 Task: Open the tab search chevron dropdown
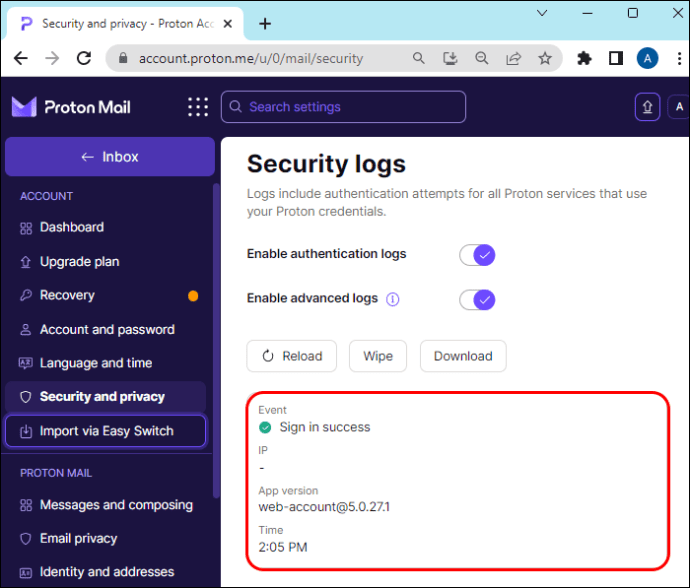(x=542, y=13)
